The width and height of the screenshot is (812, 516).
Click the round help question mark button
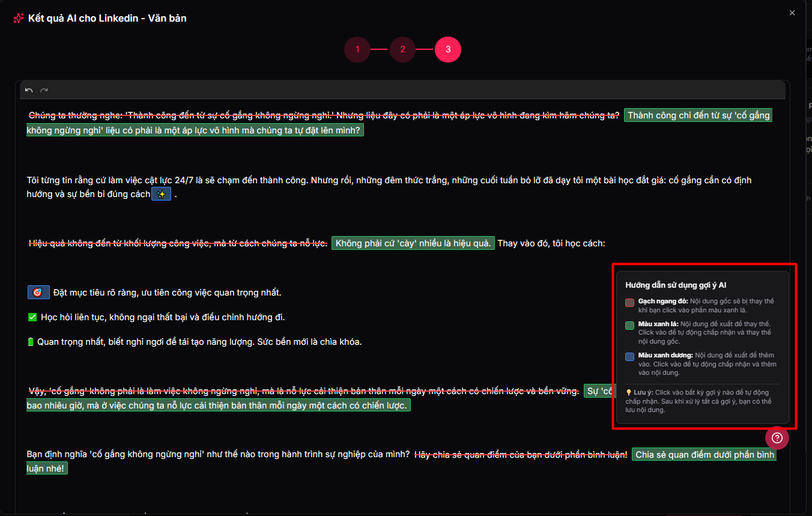coord(777,438)
